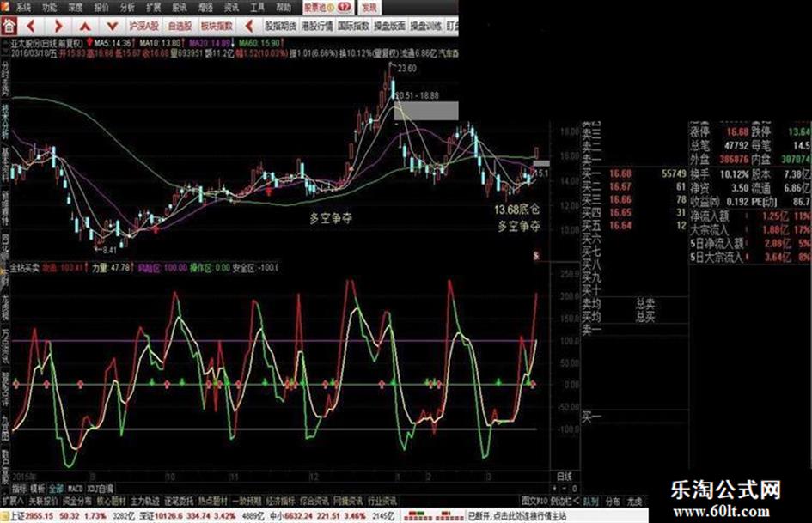
Task: Open the 行业资讯 bottom tab
Action: point(382,501)
